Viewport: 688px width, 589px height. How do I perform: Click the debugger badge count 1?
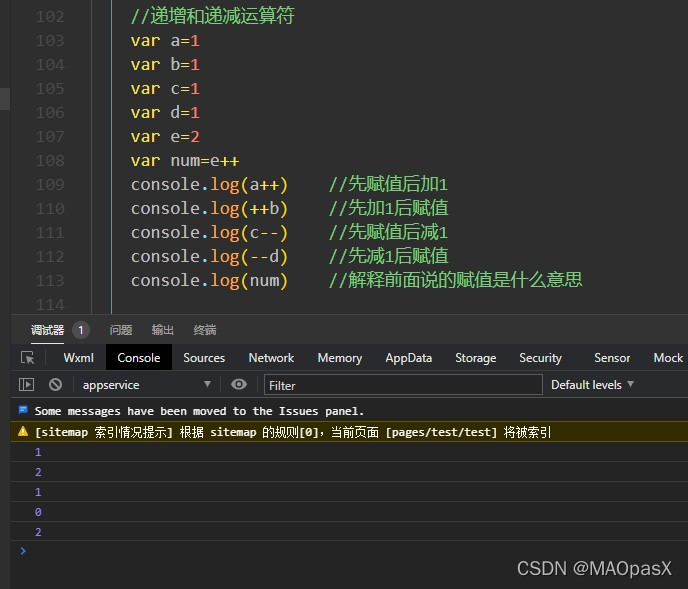coord(81,330)
